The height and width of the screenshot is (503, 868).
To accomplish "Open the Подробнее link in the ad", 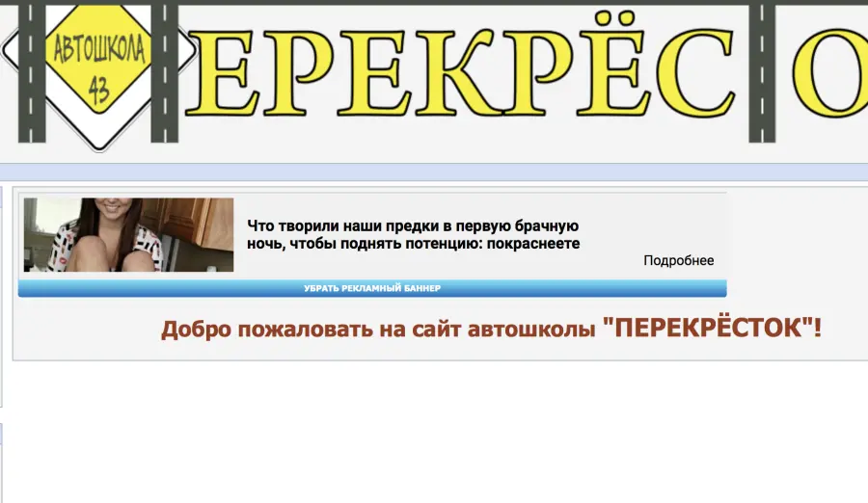I will 678,260.
